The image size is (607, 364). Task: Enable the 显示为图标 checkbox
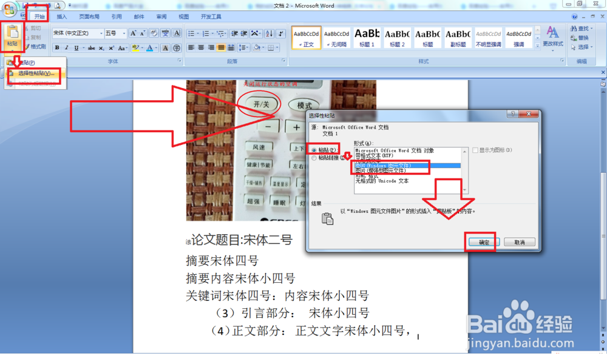[x=475, y=150]
